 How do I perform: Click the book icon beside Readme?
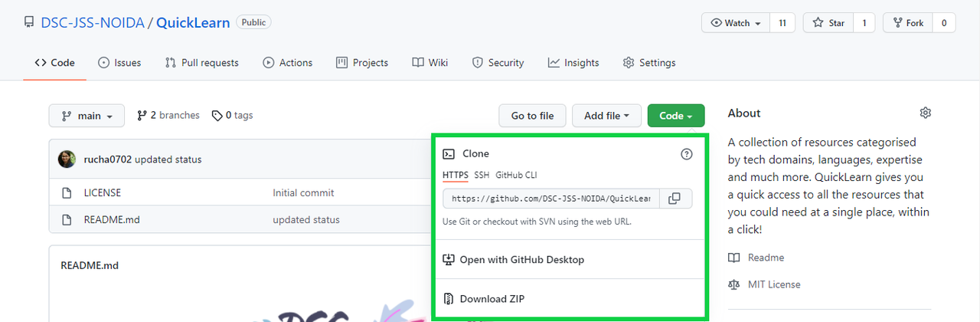734,258
